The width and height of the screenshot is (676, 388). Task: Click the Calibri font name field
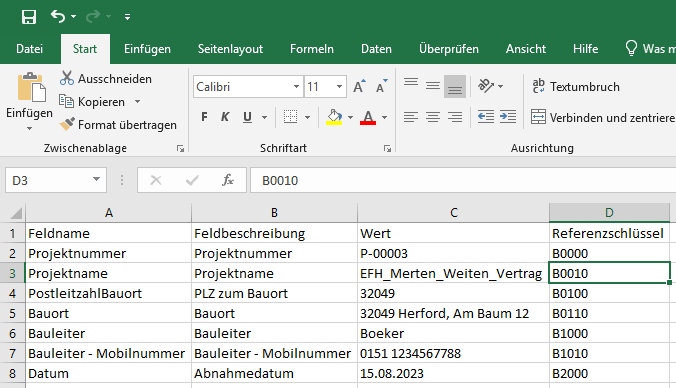[242, 87]
